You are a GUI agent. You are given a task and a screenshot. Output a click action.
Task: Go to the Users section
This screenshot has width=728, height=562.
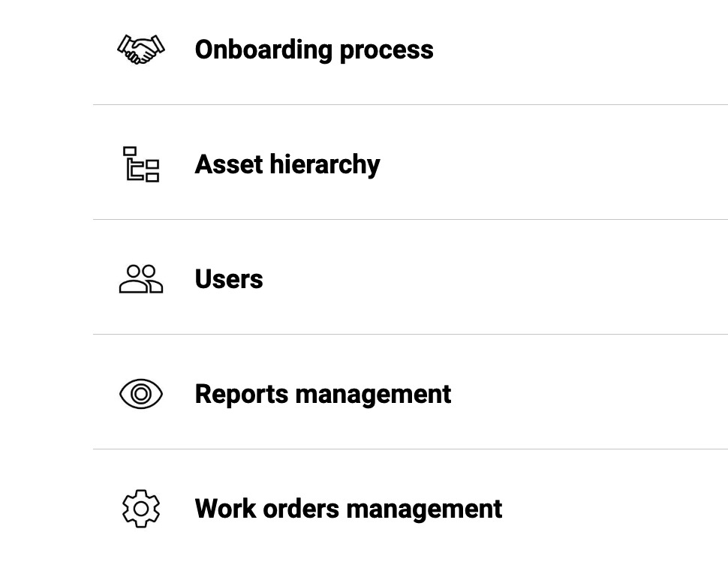click(228, 279)
